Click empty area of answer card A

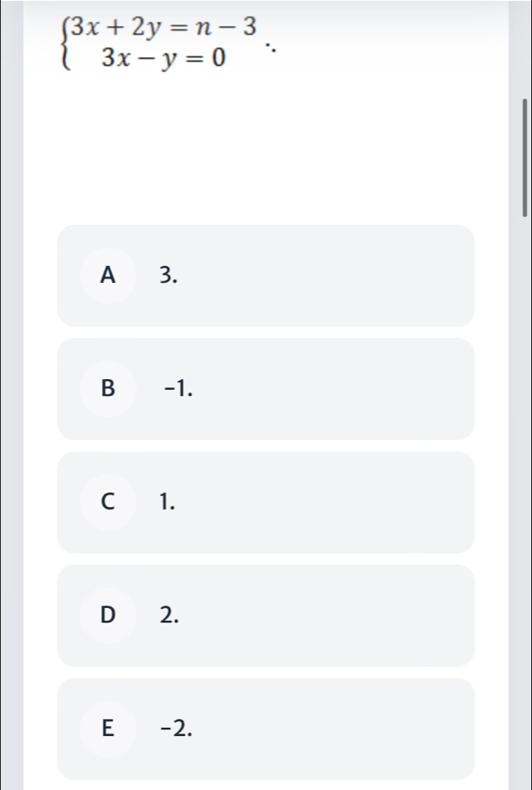coord(327,275)
